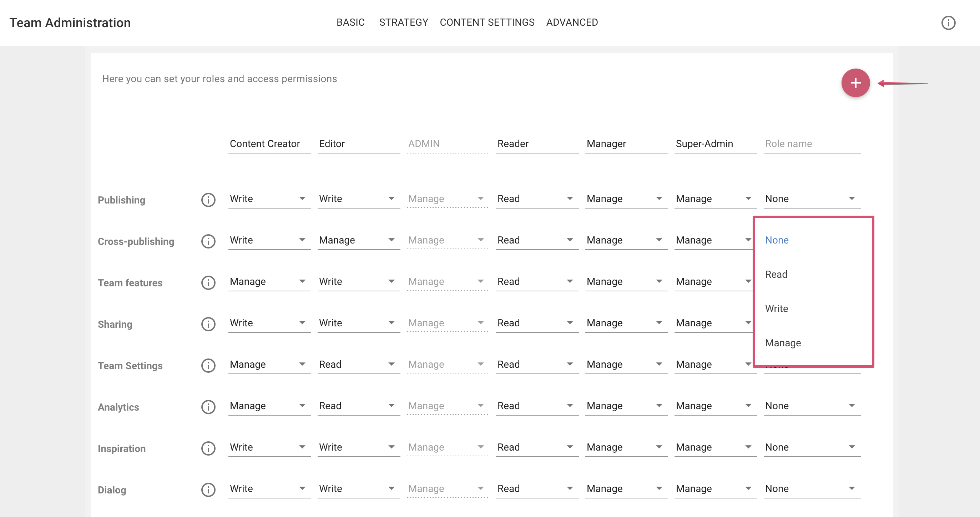The width and height of the screenshot is (980, 517).
Task: Edit the Super-Admin role name field
Action: (716, 144)
